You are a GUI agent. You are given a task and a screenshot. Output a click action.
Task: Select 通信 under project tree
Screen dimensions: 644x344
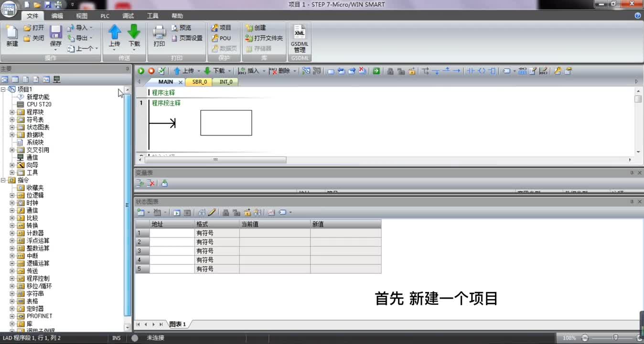point(32,157)
